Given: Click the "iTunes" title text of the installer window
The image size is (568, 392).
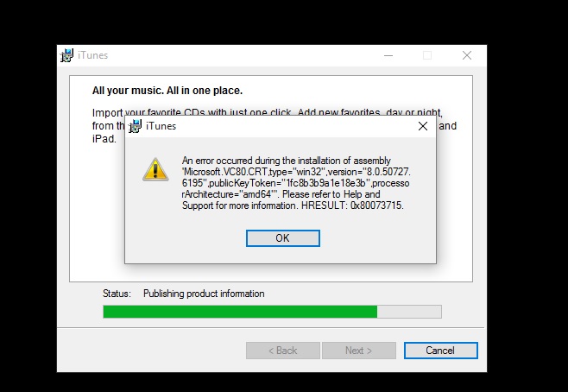Looking at the screenshot, I should click(x=92, y=55).
